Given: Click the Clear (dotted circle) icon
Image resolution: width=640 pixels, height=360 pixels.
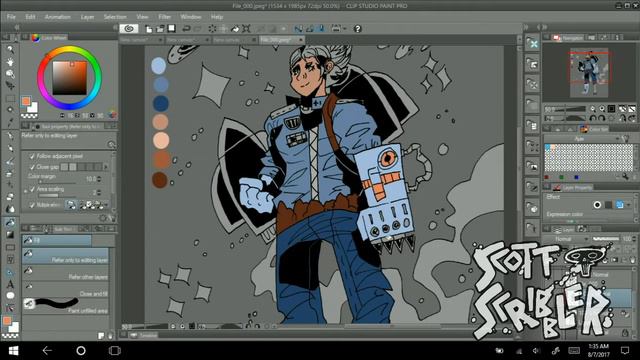Looking at the screenshot, I should click(x=212, y=29).
